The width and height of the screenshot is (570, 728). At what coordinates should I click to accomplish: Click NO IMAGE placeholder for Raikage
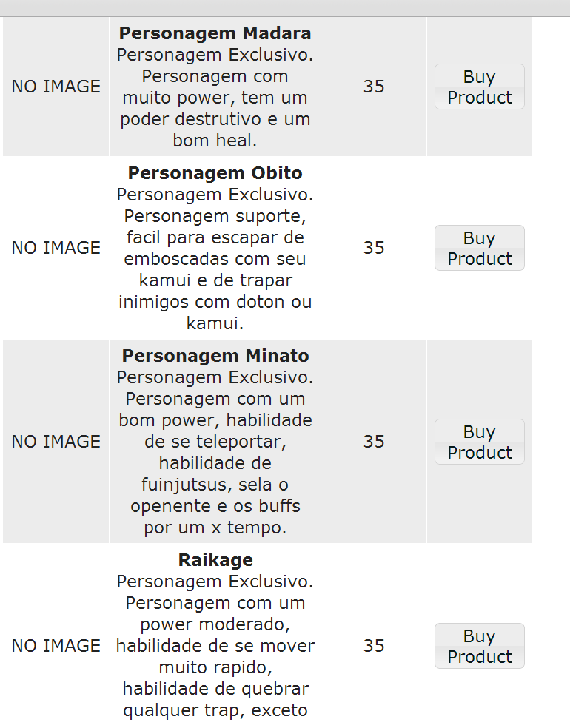pyautogui.click(x=56, y=646)
